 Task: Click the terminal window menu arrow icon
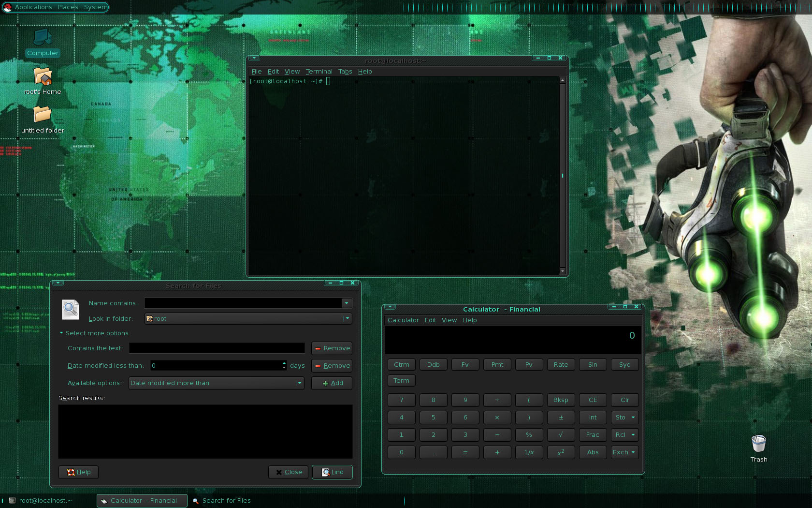[254, 58]
